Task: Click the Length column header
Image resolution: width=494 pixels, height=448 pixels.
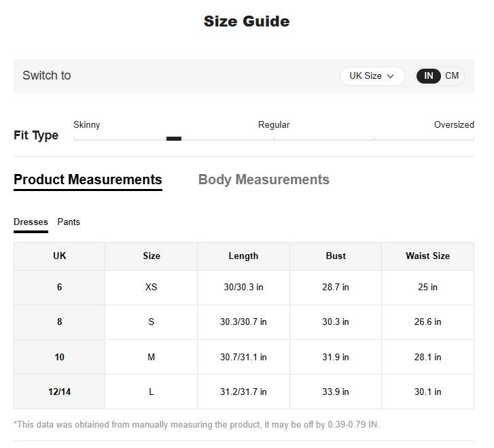Action: pos(243,256)
